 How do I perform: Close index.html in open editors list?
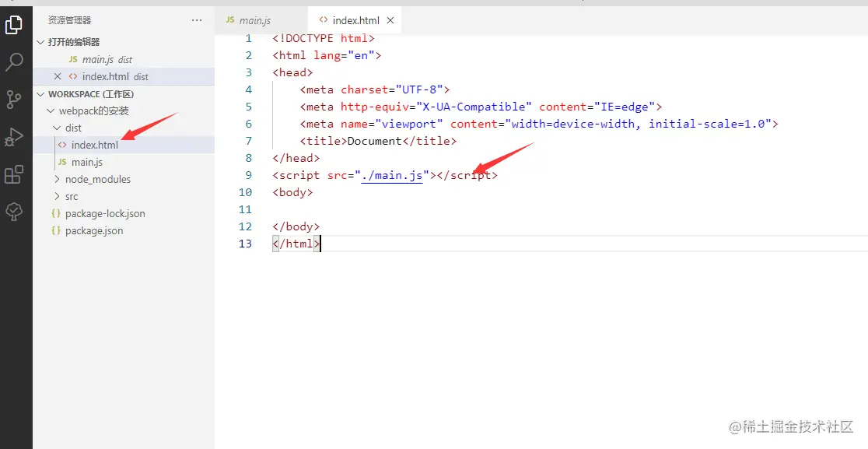click(58, 76)
